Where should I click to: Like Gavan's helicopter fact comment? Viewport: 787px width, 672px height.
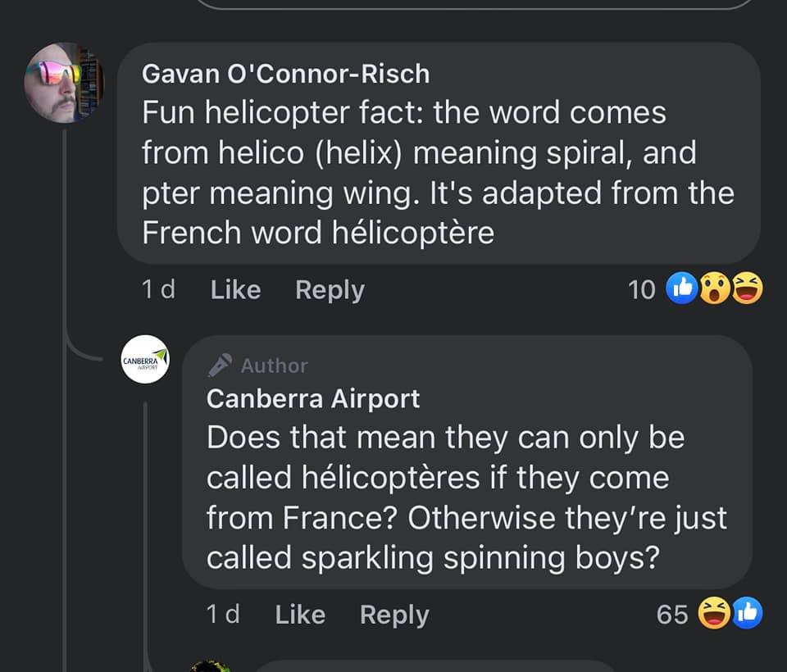click(235, 290)
